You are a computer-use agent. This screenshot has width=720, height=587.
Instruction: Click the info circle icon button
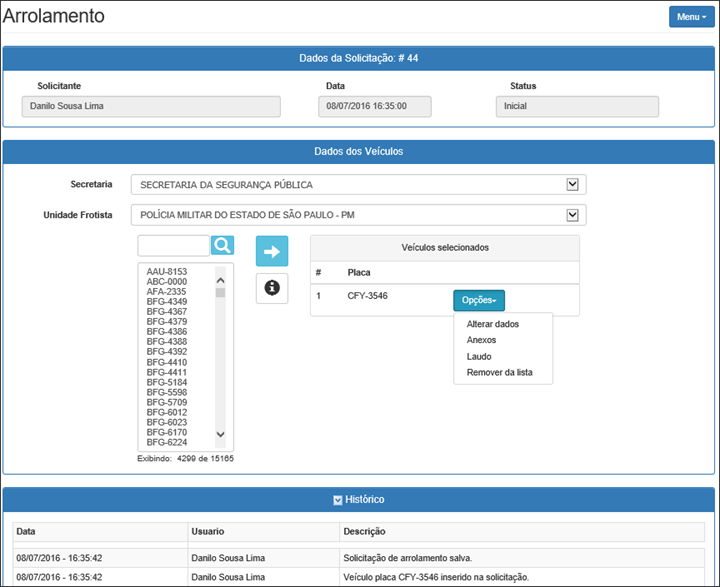(271, 288)
